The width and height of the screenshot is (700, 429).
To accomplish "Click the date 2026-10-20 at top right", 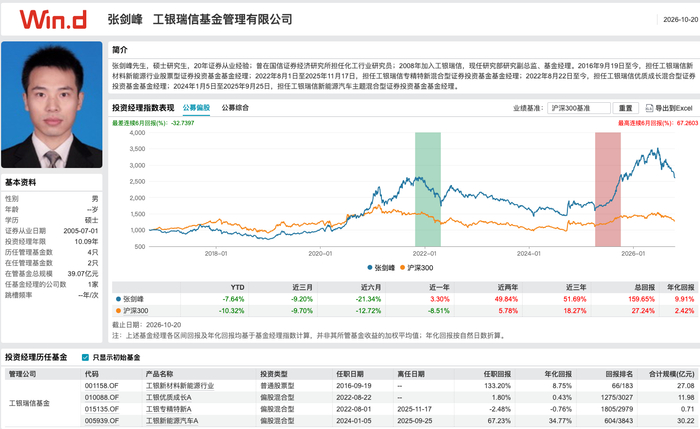I will 680,20.
